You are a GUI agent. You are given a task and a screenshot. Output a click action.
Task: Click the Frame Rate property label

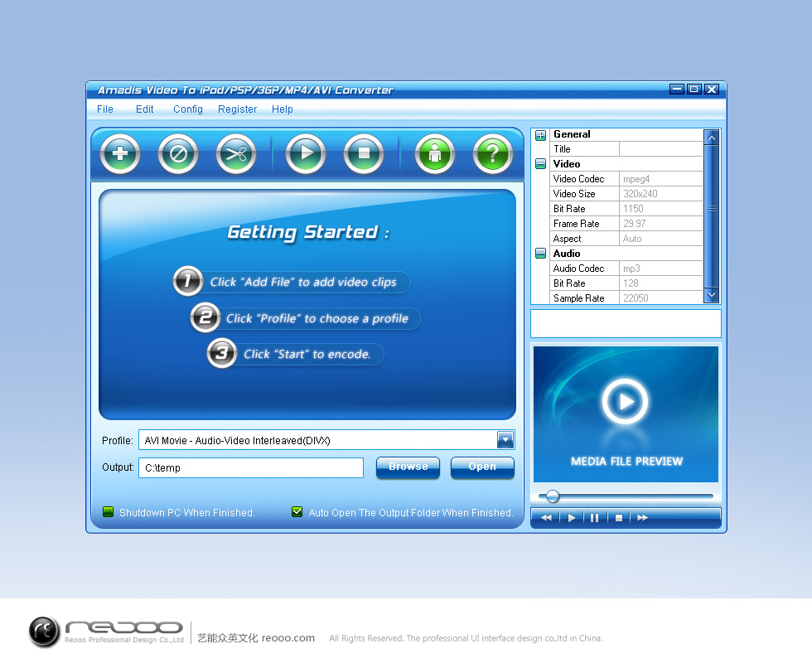[577, 224]
